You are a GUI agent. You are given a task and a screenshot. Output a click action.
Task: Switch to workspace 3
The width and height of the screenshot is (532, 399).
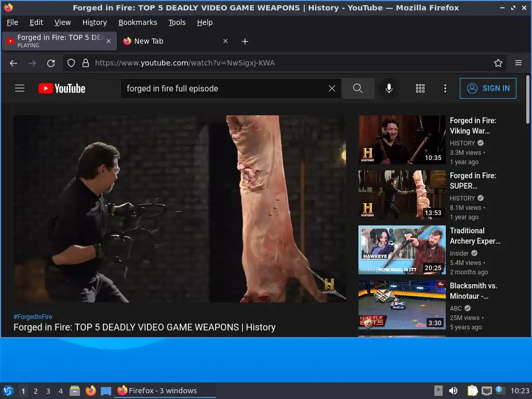coord(48,391)
